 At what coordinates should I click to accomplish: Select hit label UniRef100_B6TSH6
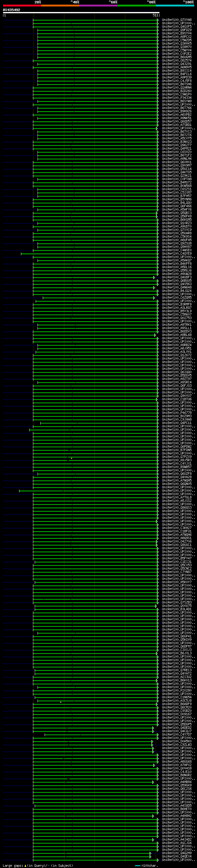177,84
